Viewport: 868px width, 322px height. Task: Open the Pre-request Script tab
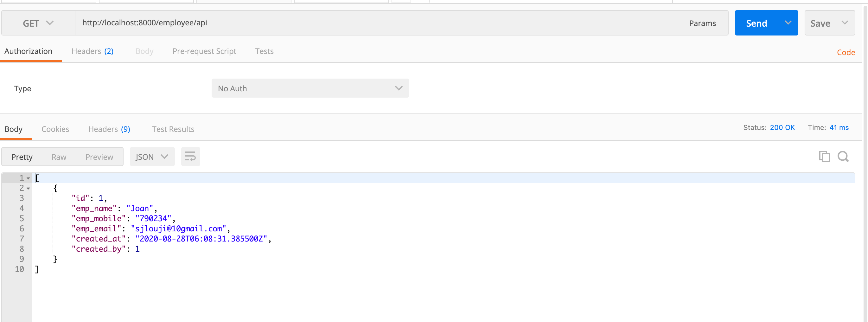[204, 51]
